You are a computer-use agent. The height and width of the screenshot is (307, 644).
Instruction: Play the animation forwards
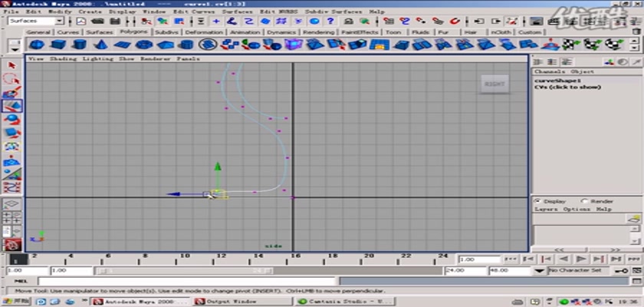click(x=581, y=259)
